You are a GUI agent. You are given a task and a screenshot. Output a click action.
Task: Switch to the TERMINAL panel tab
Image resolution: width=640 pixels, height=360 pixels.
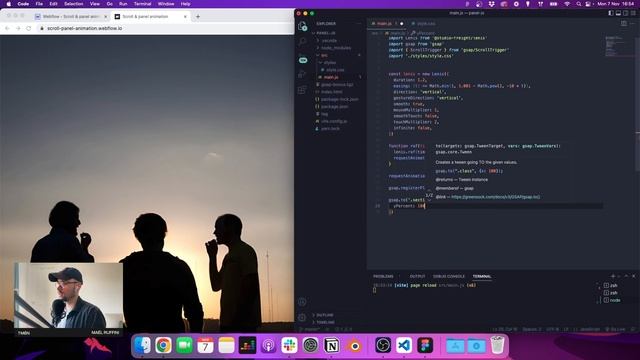[x=482, y=276]
